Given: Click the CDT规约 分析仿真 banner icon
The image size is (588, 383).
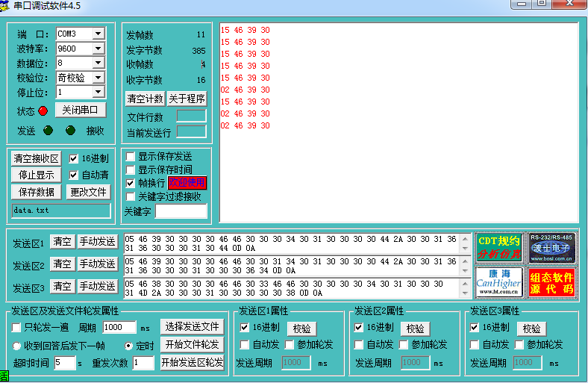Looking at the screenshot, I should 499,247.
